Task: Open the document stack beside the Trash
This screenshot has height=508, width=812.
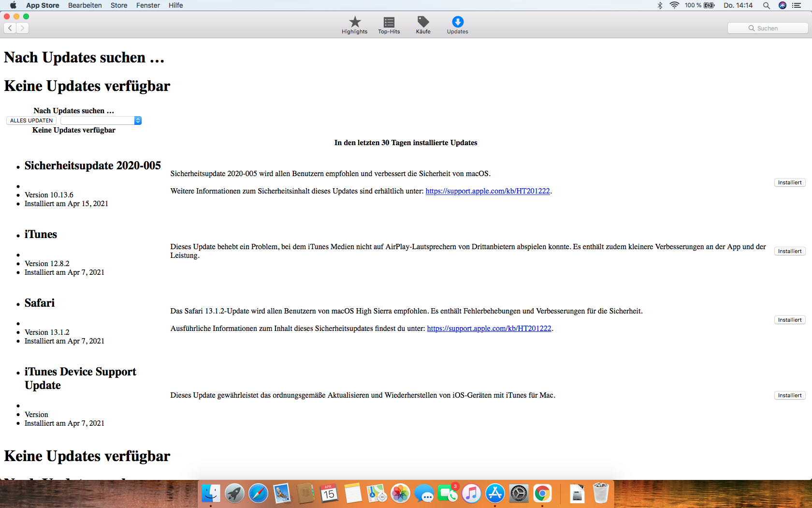Action: tap(577, 493)
